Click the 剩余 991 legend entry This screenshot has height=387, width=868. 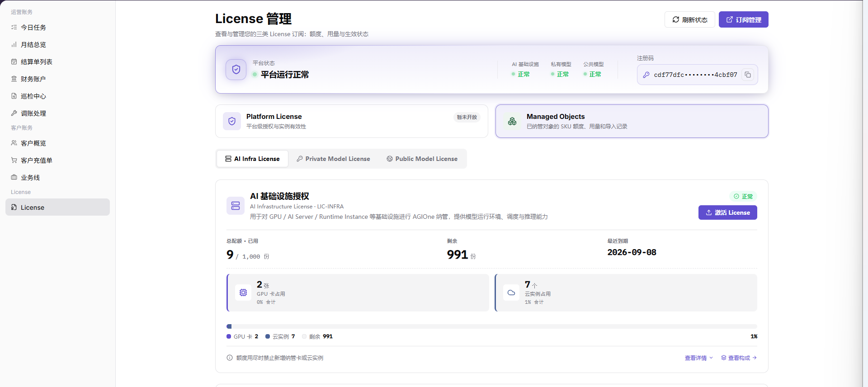point(317,336)
